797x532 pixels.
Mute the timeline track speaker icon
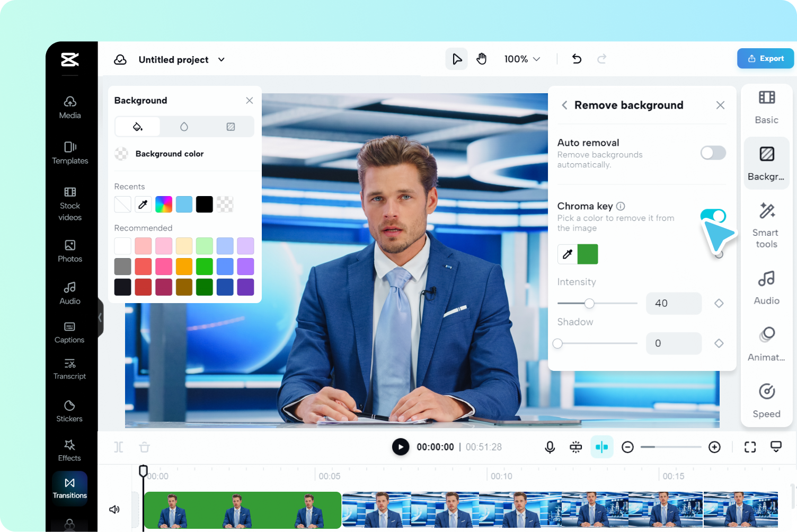pos(114,509)
